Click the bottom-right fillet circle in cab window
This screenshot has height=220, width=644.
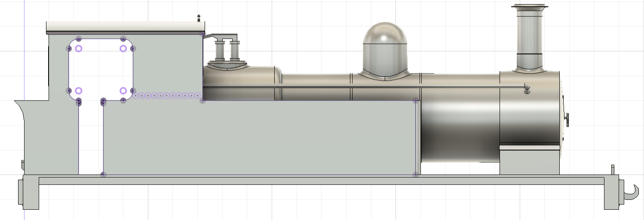click(x=123, y=90)
